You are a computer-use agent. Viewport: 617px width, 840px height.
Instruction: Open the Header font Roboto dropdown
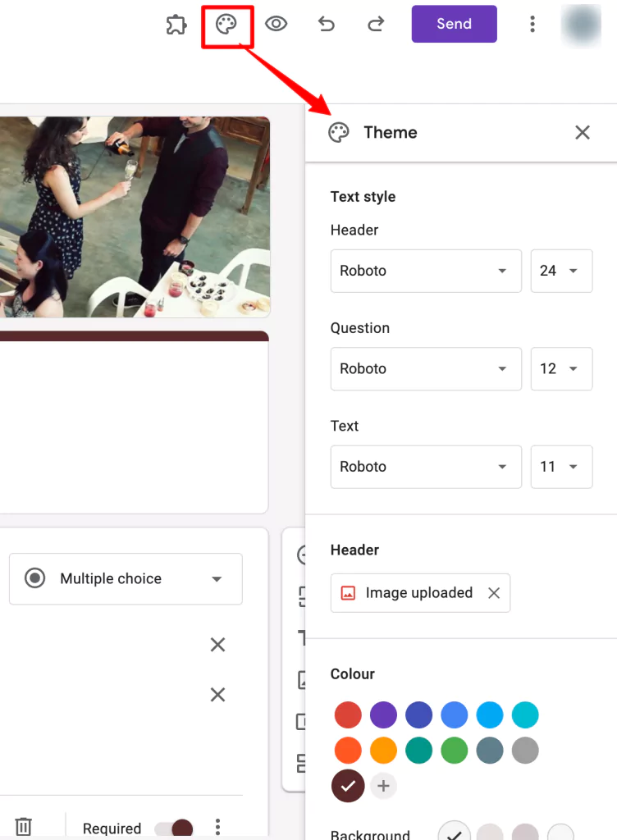pos(426,271)
